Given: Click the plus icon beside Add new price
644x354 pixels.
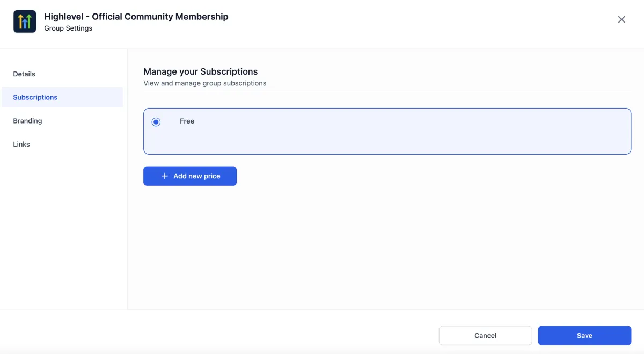Looking at the screenshot, I should 165,176.
